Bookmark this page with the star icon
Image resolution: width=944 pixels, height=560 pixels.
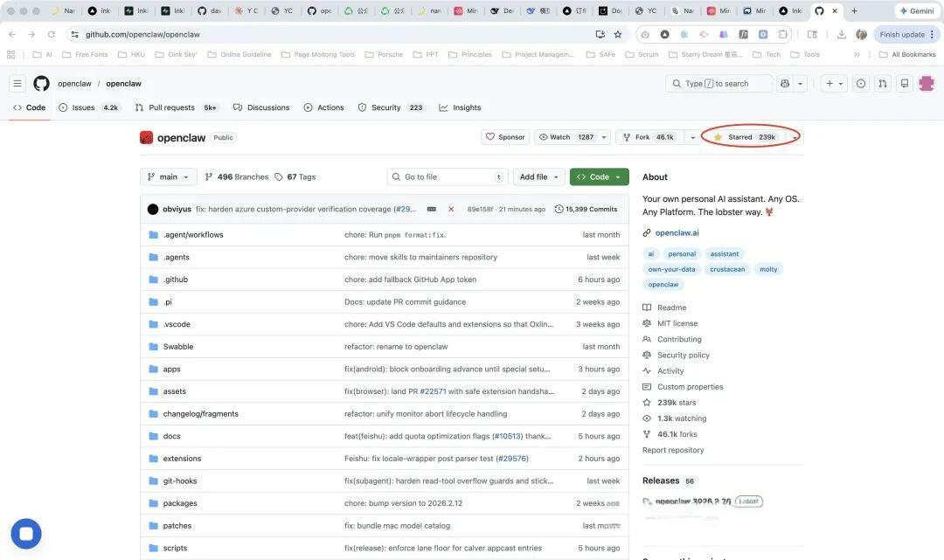[x=618, y=34]
